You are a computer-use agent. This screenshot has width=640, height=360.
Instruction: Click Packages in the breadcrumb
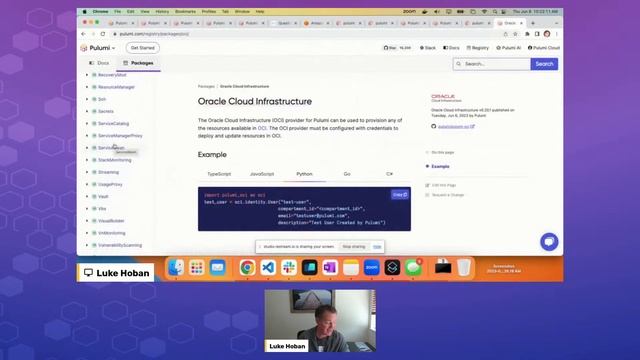pyautogui.click(x=206, y=87)
